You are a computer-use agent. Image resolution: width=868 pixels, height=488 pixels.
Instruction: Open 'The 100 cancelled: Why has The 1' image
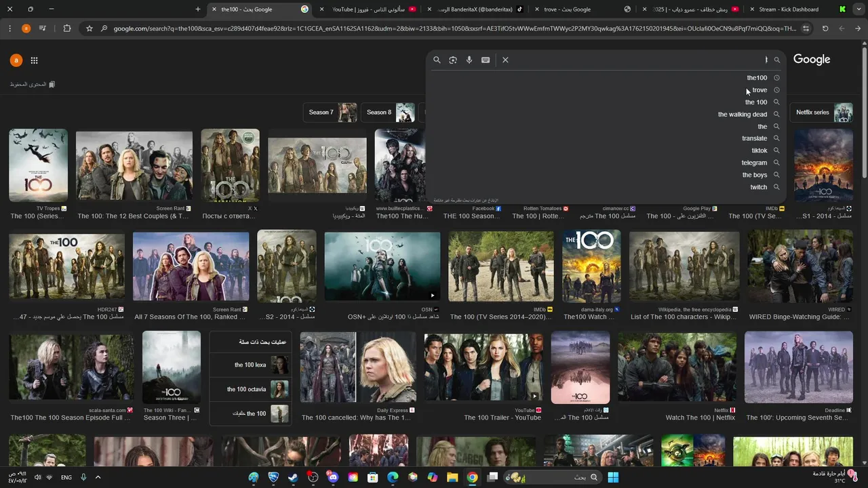[358, 367]
